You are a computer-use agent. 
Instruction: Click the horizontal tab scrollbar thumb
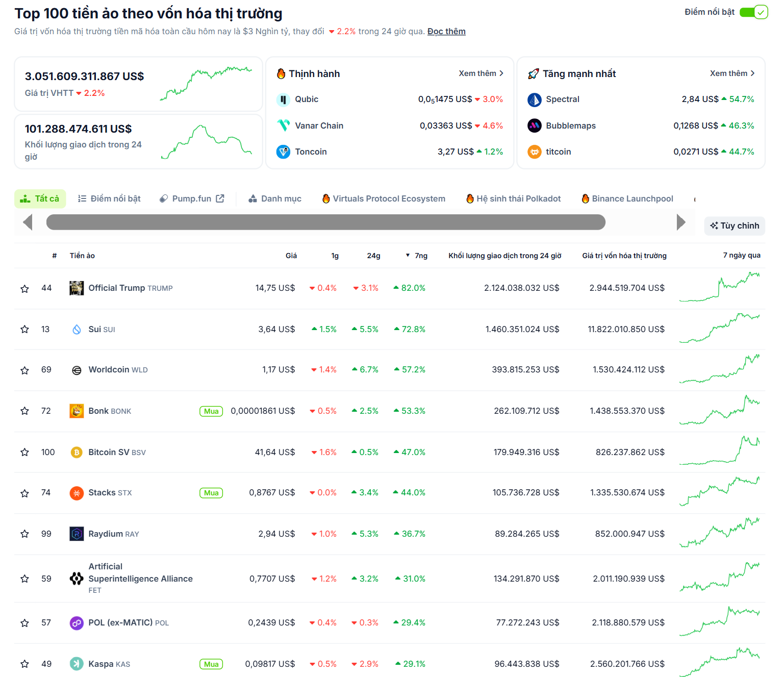(x=326, y=222)
